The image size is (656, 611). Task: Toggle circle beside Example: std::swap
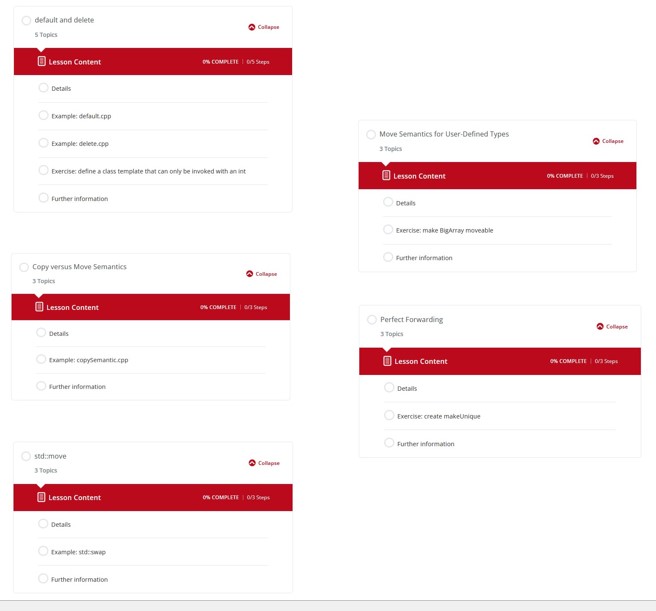(43, 551)
